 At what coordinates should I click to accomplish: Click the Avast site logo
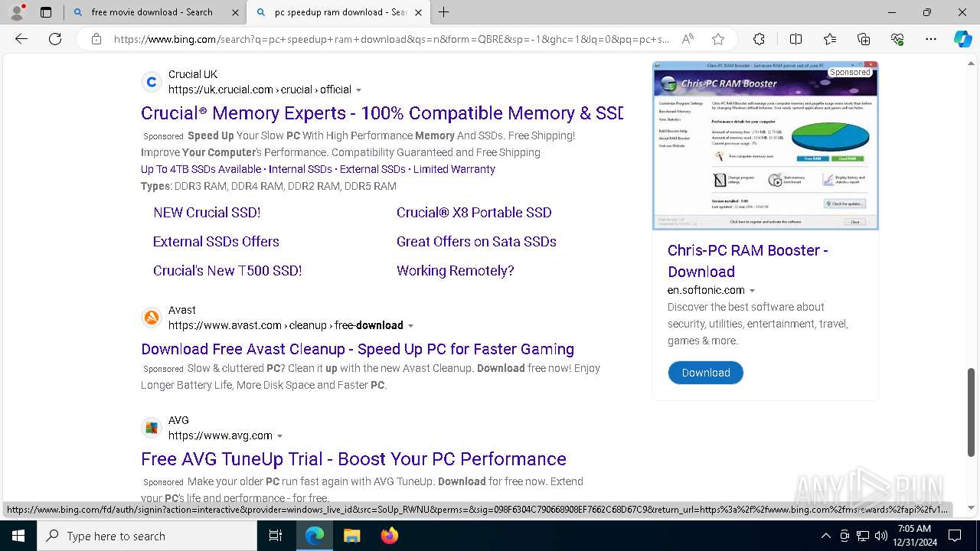pyautogui.click(x=152, y=318)
